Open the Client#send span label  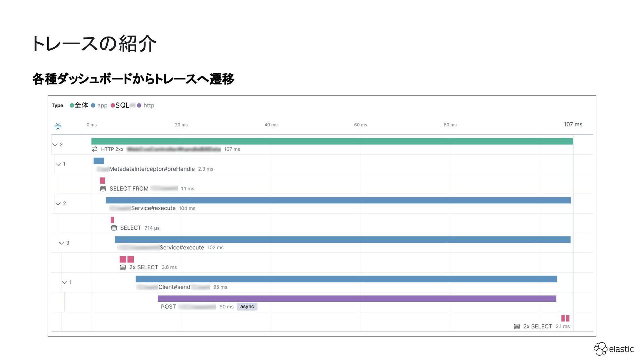[174, 287]
